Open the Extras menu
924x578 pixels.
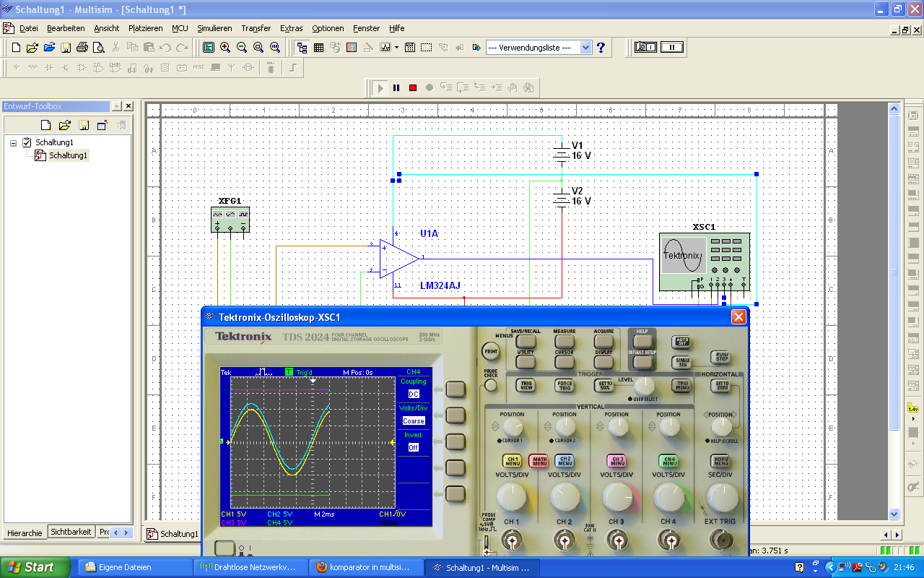[292, 28]
